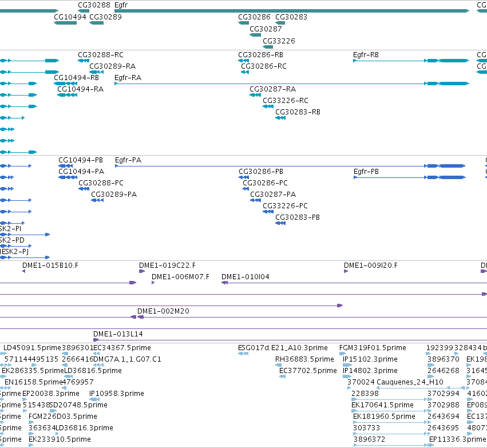Click the CG30286-RB transcript label
The height and width of the screenshot is (448, 487).
pyautogui.click(x=260, y=55)
